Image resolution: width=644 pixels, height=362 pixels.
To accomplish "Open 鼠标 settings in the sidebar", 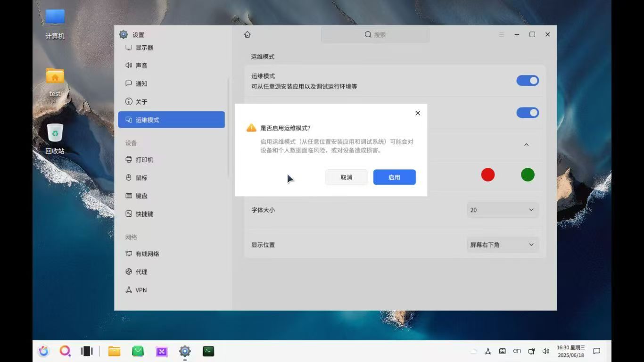I will coord(172,178).
